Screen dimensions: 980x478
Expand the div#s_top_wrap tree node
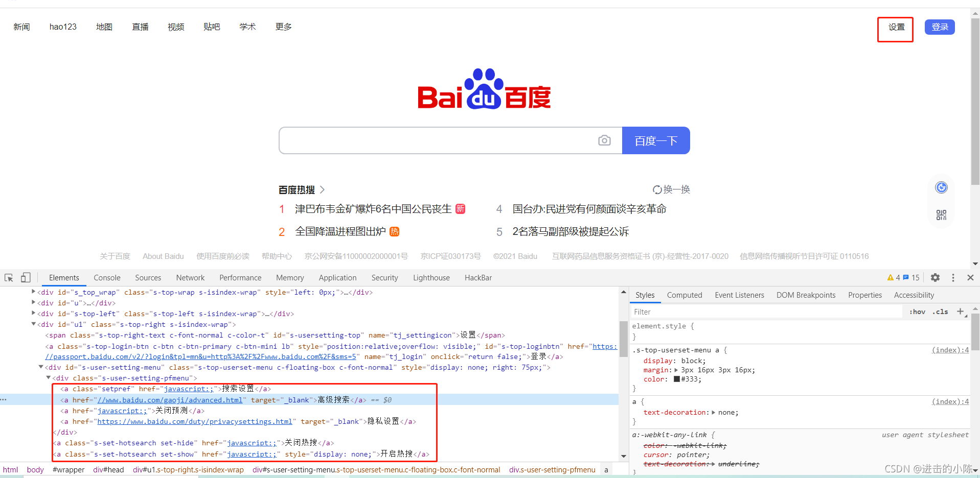tap(33, 292)
